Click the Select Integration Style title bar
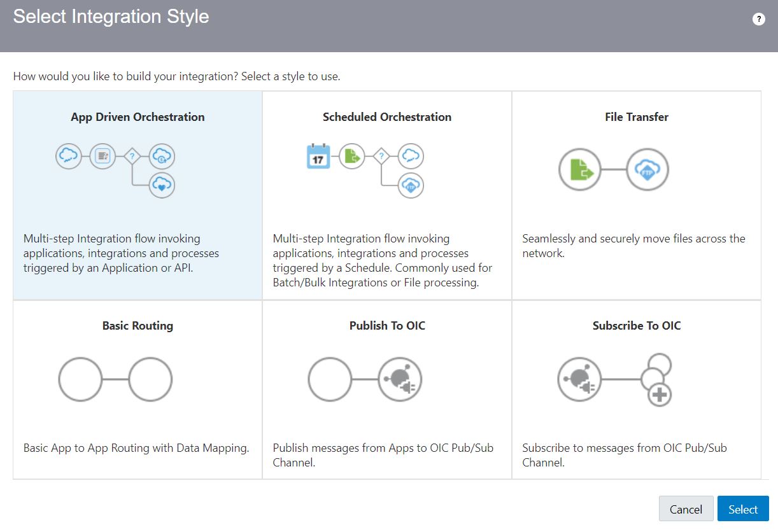This screenshot has width=778, height=532. (111, 17)
